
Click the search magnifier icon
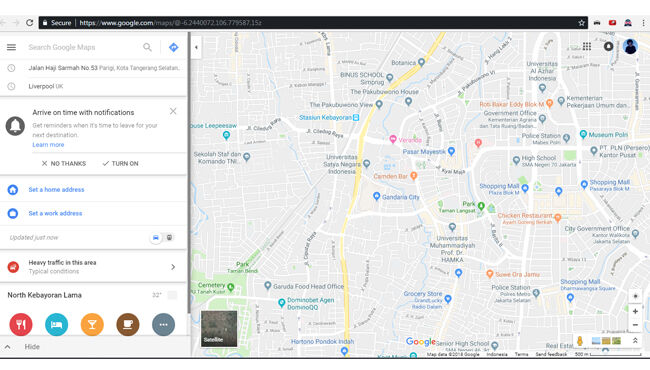point(147,47)
